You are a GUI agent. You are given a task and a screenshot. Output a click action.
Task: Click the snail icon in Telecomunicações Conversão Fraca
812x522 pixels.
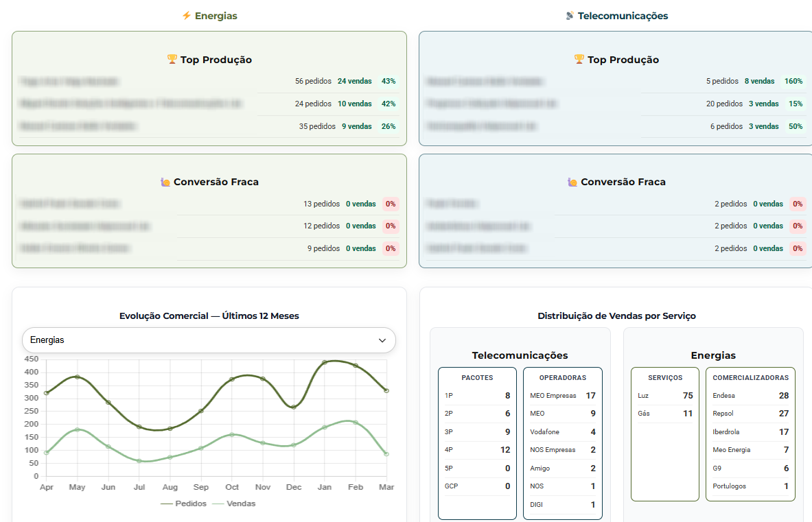click(572, 182)
